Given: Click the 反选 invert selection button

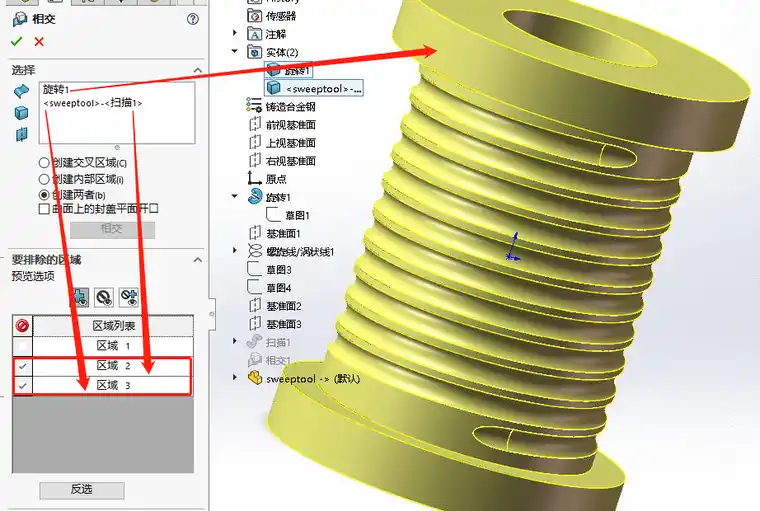Looking at the screenshot, I should 82,490.
